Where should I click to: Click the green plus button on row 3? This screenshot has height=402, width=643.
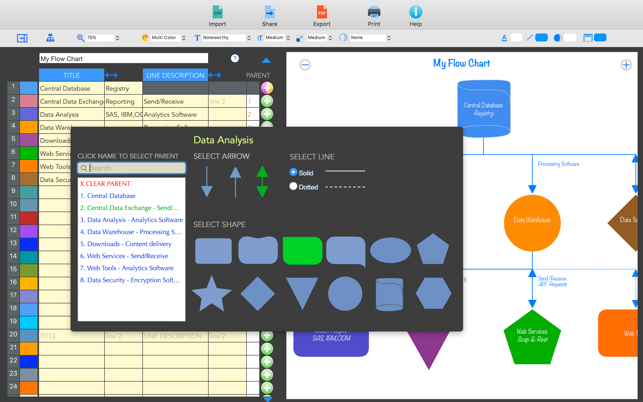pos(267,114)
